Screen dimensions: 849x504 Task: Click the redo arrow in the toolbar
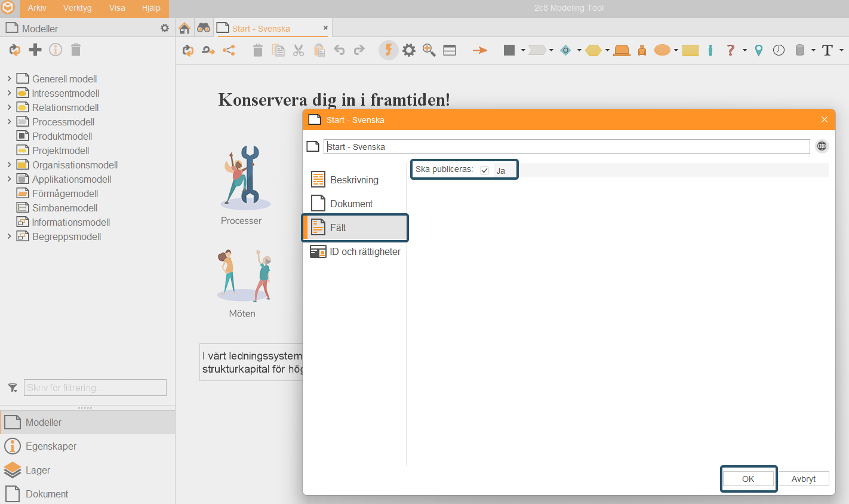coord(359,50)
